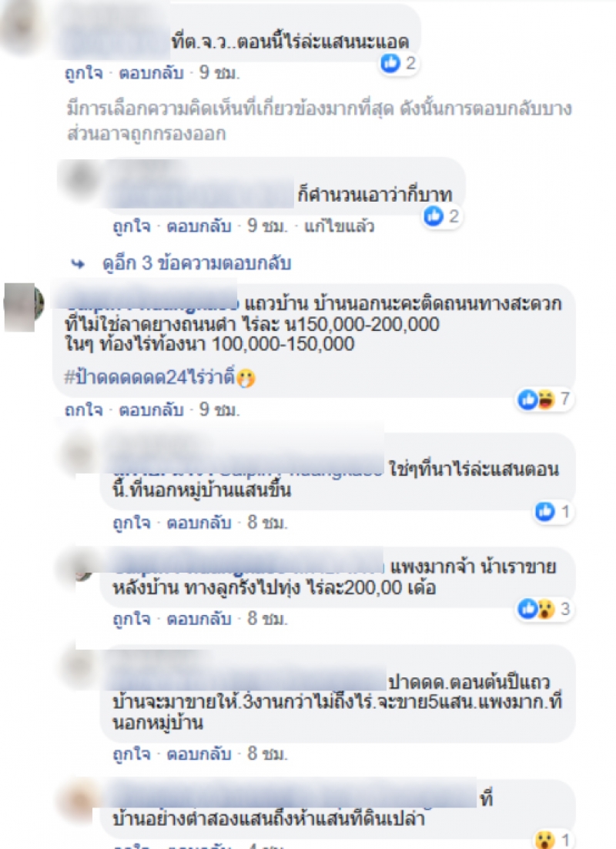Click 8 ชม. timestamp under ปาดดด reply
This screenshot has height=849, width=616.
coord(267,753)
